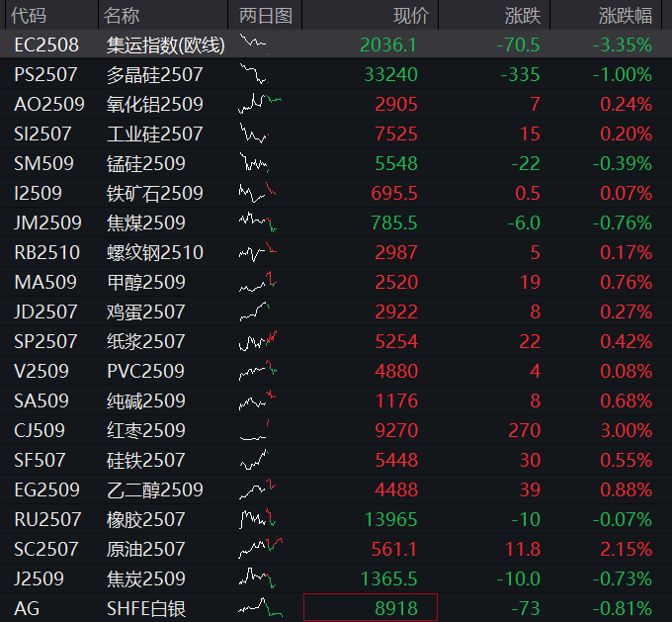Select the 3.00% change for 红枣2509
672x622 pixels.
[625, 430]
